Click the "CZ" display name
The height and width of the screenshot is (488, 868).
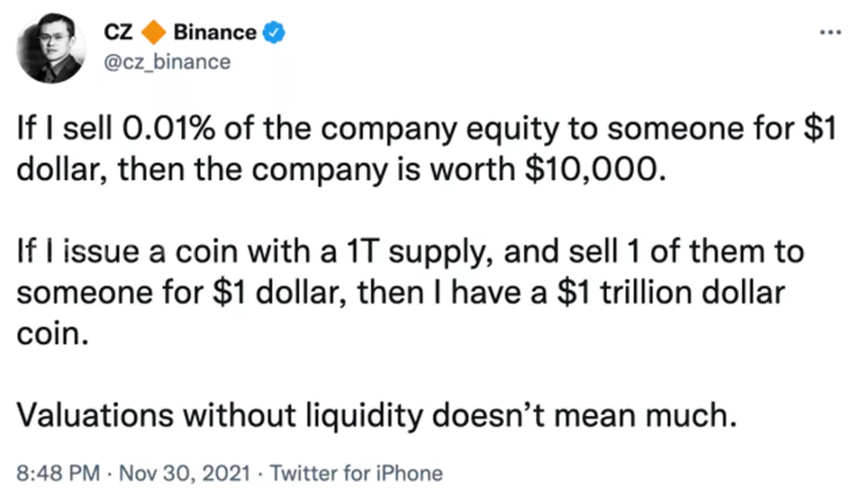click(x=121, y=33)
